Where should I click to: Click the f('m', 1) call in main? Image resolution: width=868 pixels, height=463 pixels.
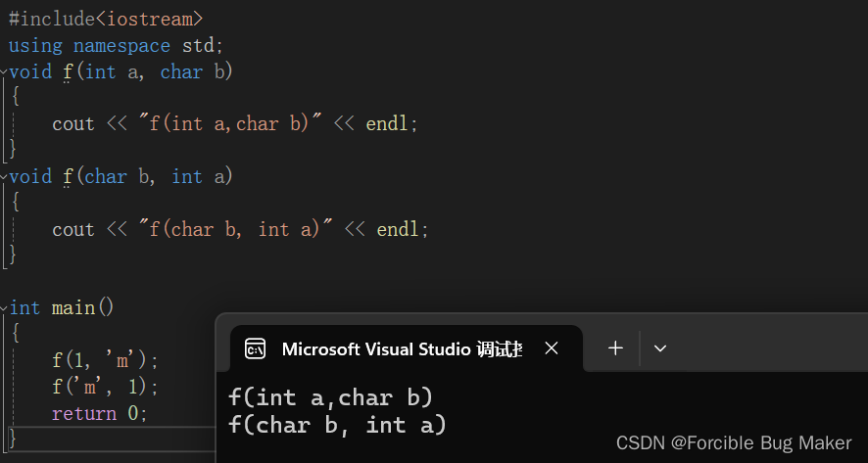[x=104, y=387]
